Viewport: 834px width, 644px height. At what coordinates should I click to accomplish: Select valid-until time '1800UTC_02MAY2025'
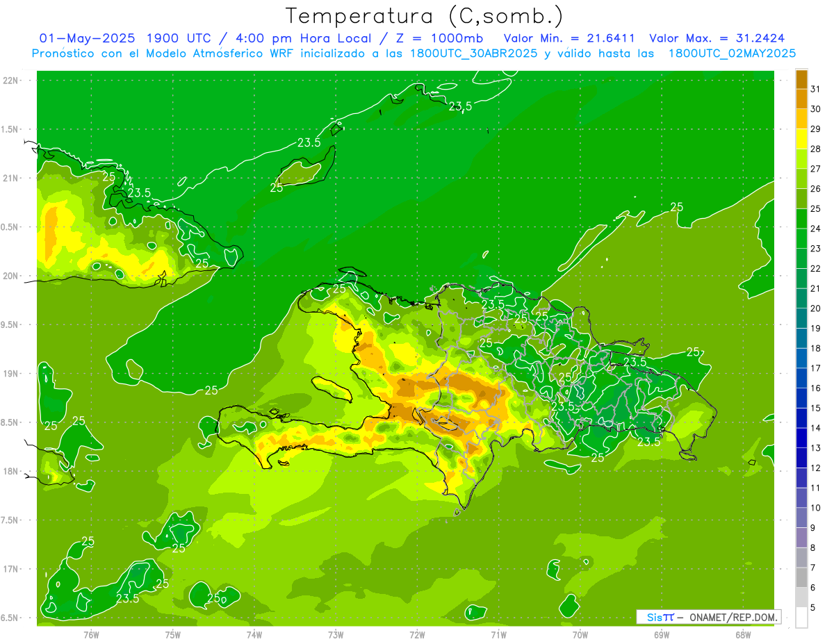732,53
